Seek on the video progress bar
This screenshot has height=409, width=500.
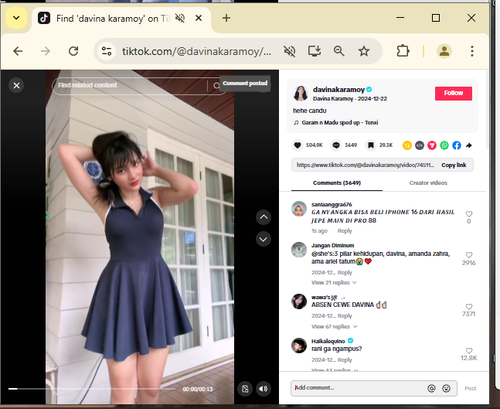[92, 389]
